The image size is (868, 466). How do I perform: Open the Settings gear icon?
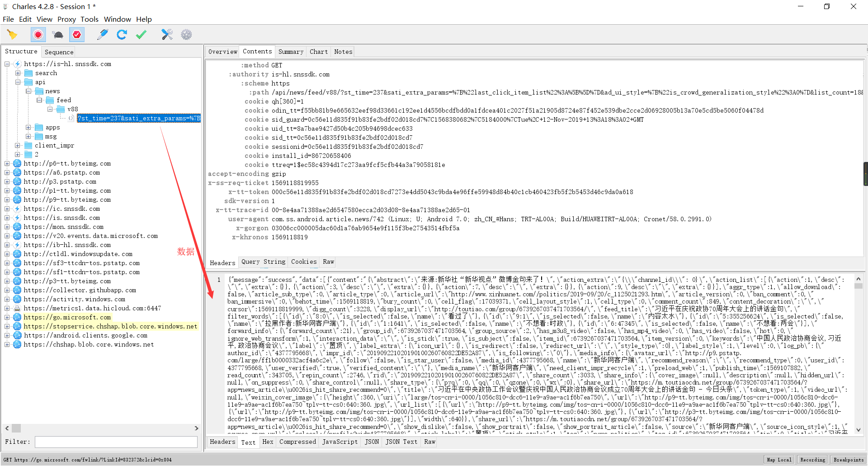click(186, 34)
